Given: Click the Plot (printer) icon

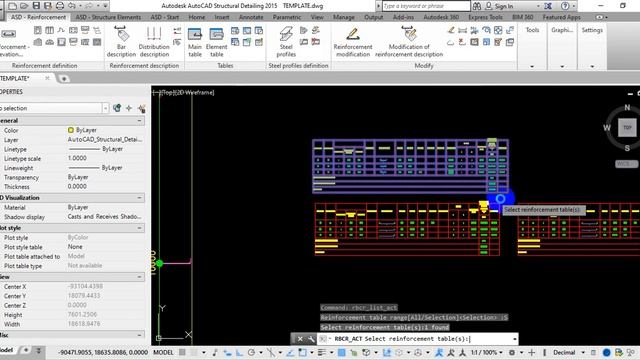Looking at the screenshot, I should click(60, 6).
